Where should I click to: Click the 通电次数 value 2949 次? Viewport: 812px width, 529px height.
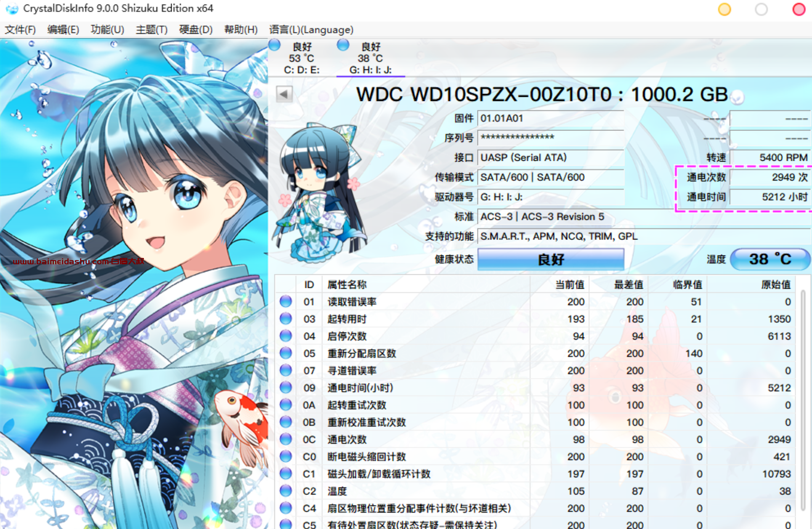click(770, 177)
